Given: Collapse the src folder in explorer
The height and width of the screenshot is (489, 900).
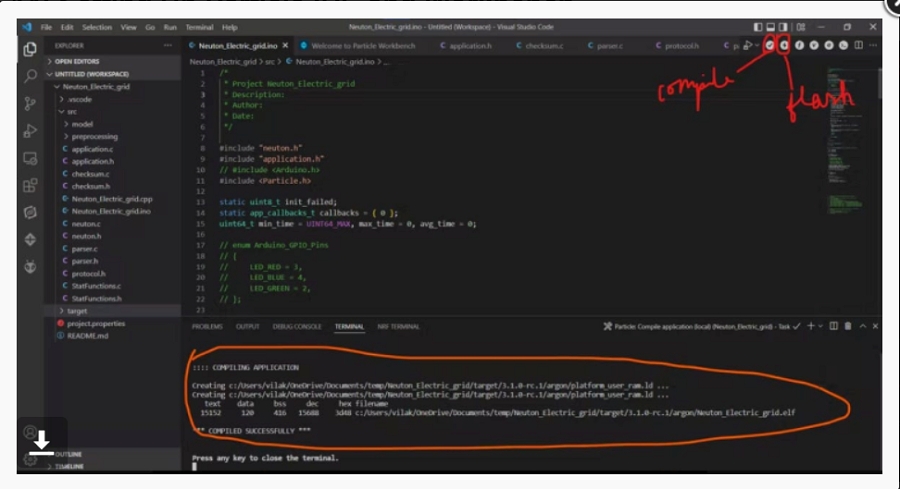Looking at the screenshot, I should click(72, 111).
